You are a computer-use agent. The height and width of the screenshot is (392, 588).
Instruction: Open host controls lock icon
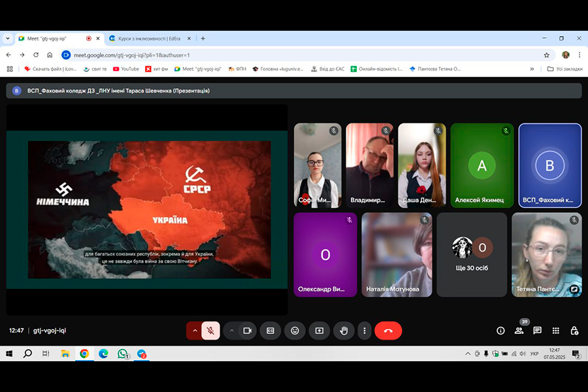(x=574, y=331)
